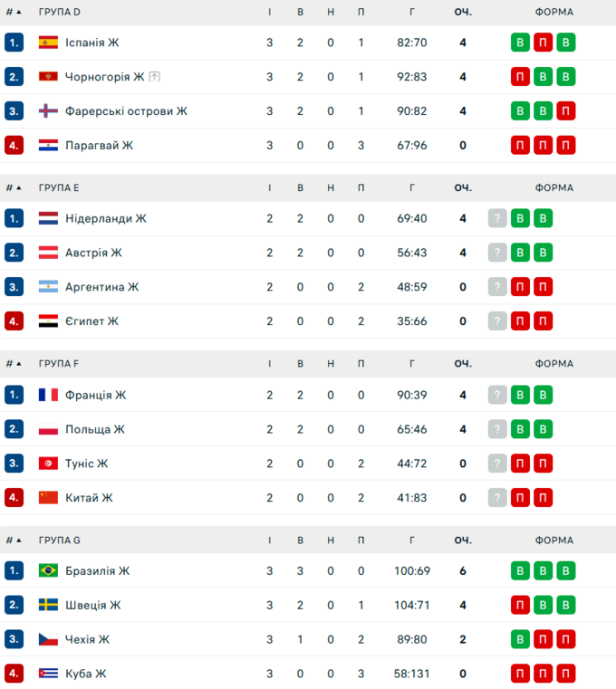Sort Група E by the # column arrow
Image resolution: width=616 pixels, height=689 pixels.
[19, 188]
